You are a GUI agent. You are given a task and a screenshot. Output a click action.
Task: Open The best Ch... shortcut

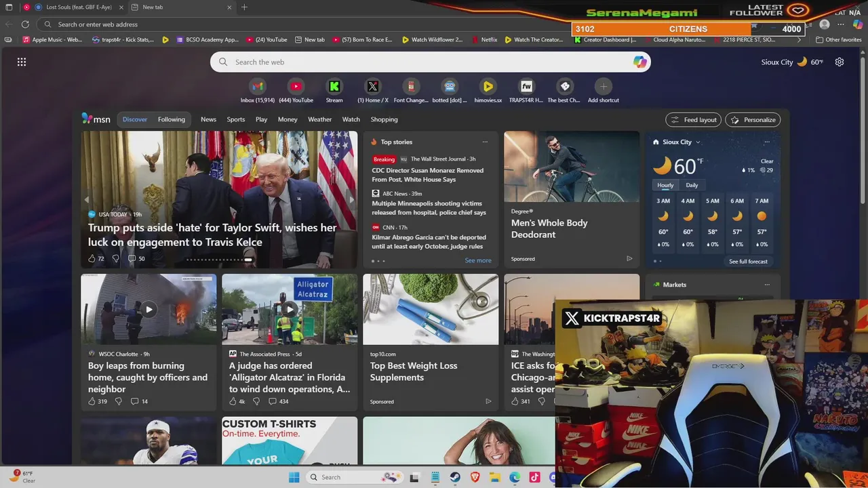coord(565,86)
